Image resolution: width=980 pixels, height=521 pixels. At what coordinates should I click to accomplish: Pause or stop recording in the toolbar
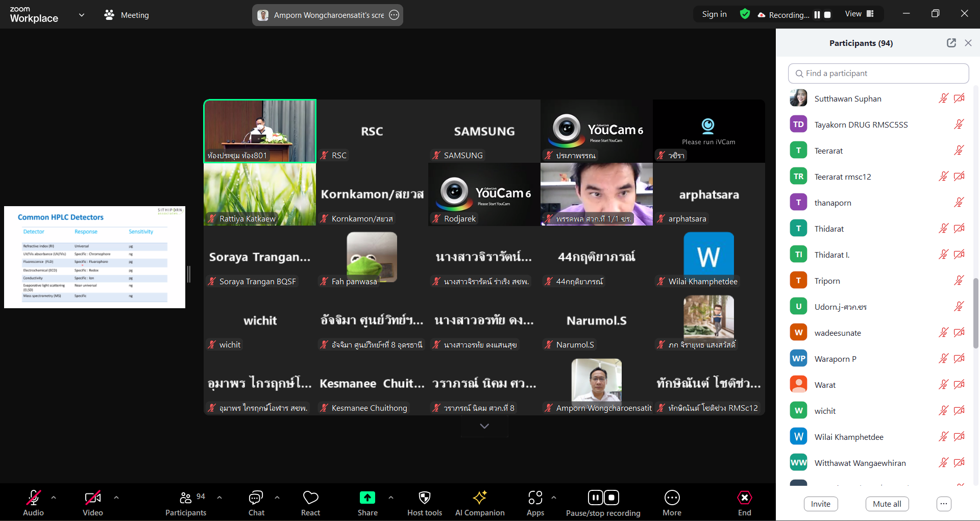603,503
